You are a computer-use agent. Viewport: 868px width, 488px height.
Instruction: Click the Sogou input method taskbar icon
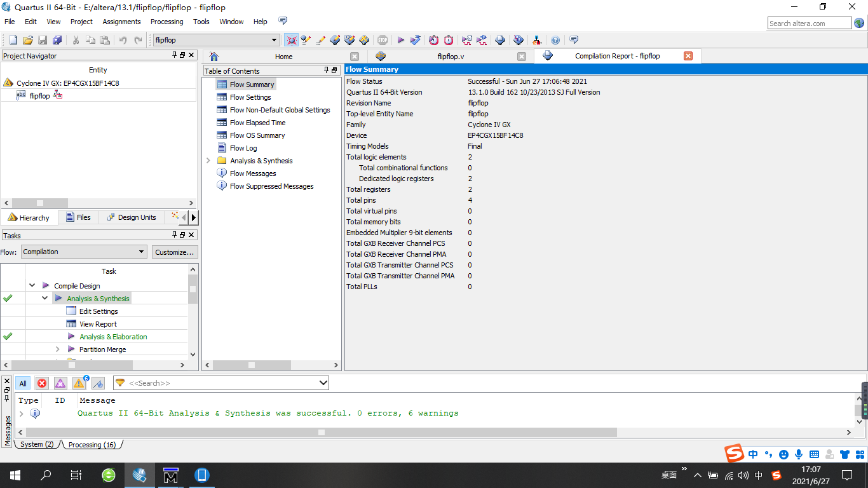(x=776, y=475)
